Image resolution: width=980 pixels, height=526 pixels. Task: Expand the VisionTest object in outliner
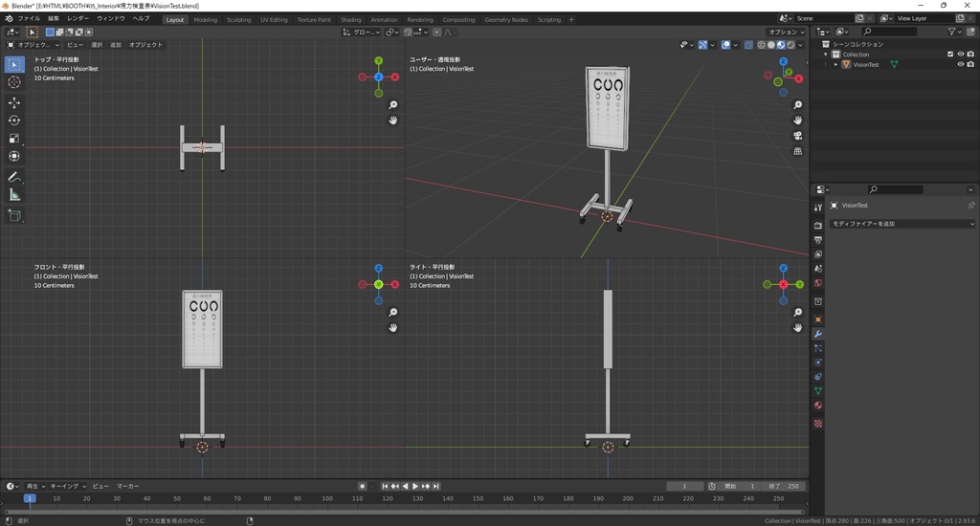click(x=835, y=64)
